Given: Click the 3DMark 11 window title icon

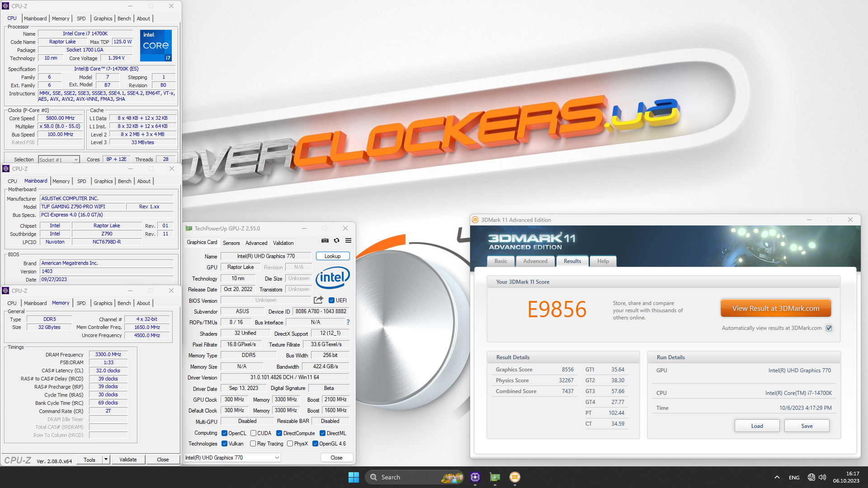Looking at the screenshot, I should (x=475, y=220).
